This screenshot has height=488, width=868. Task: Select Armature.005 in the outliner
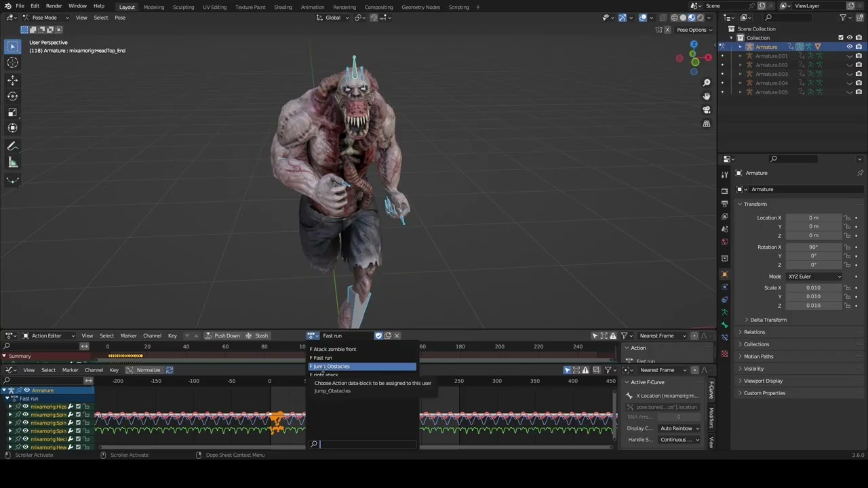(x=772, y=92)
